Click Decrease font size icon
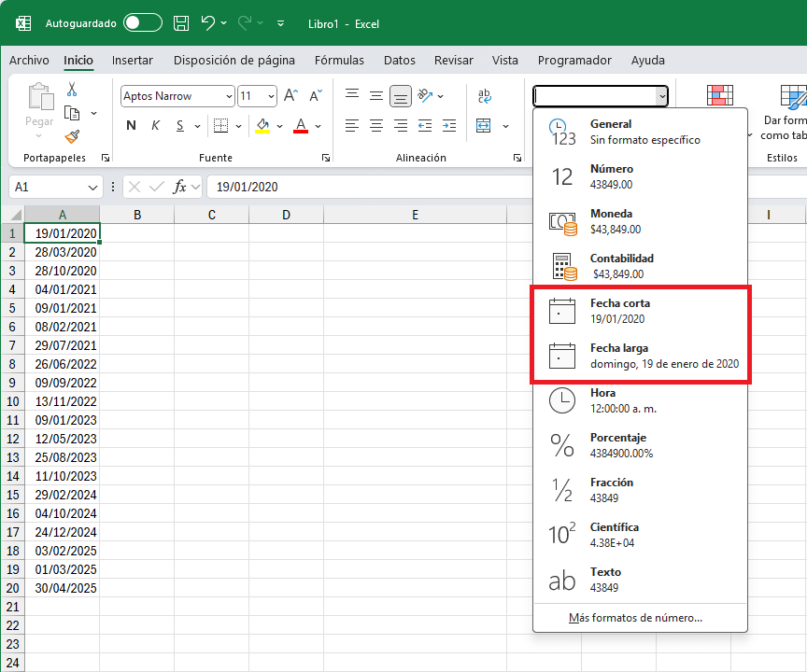The image size is (807, 672). 315,95
